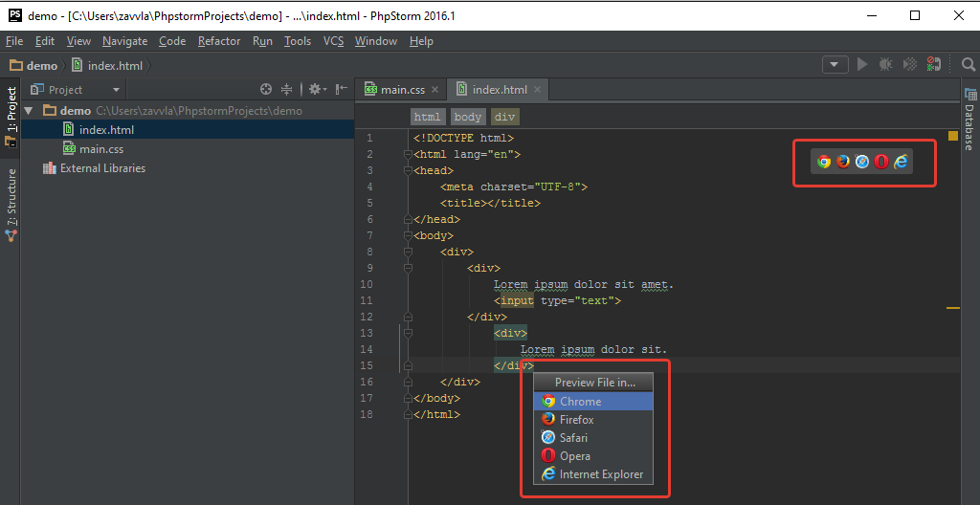Open the run configuration dropdown

835,64
